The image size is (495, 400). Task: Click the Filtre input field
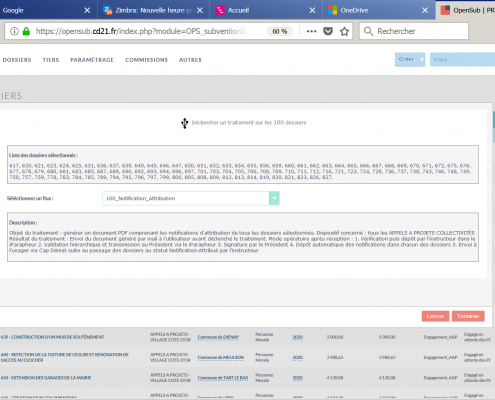[462, 59]
